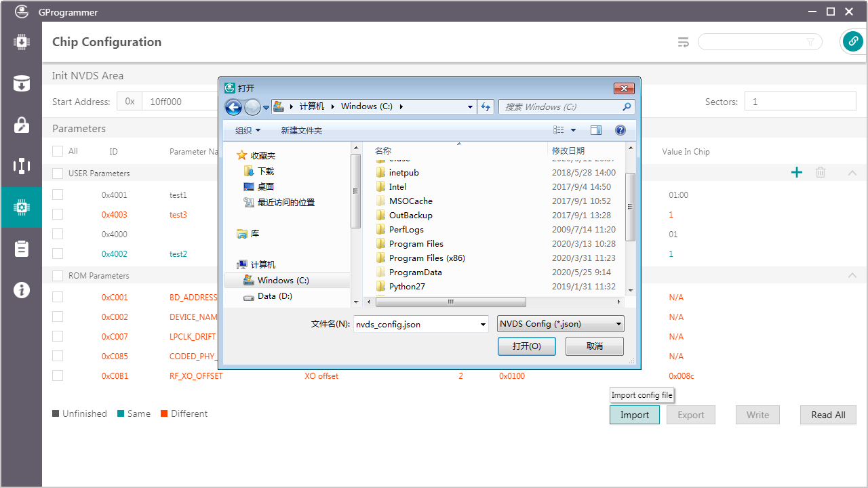The height and width of the screenshot is (488, 868).
Task: Expand the file name combo box dropdown
Action: [483, 325]
